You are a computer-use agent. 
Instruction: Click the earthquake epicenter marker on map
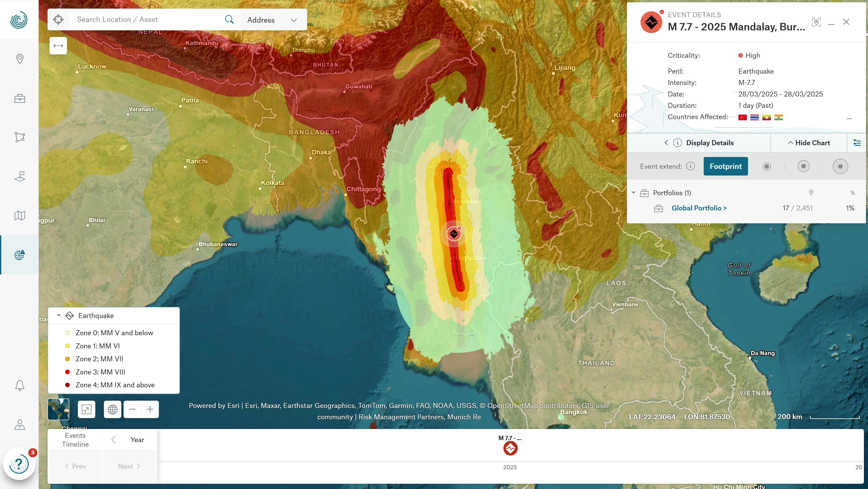tap(454, 234)
